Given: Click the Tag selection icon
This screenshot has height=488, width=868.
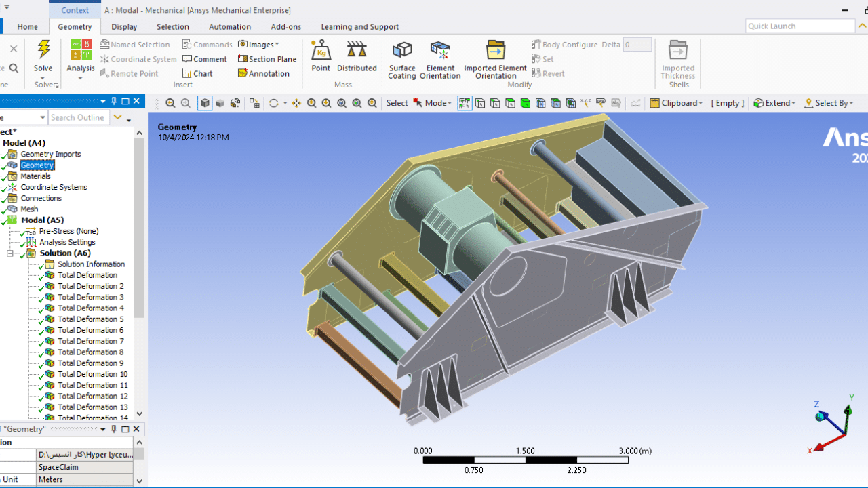Looking at the screenshot, I should click(600, 103).
